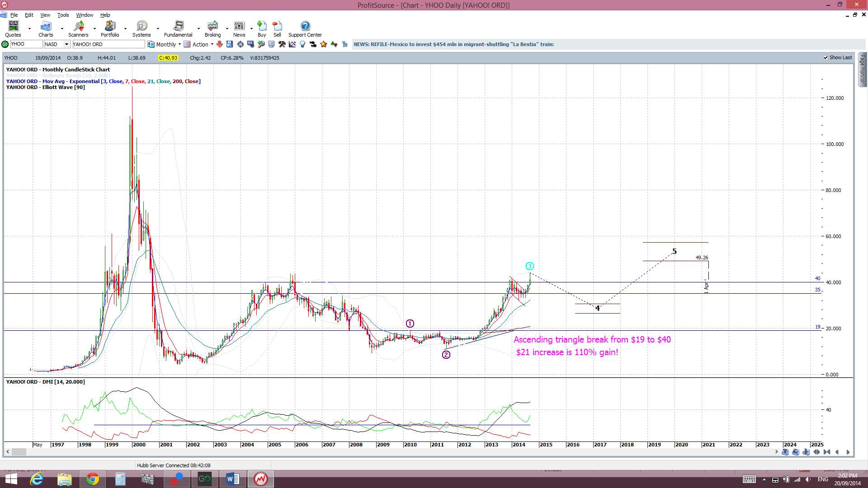868x488 pixels.
Task: Open the Tools menu
Action: point(63,15)
